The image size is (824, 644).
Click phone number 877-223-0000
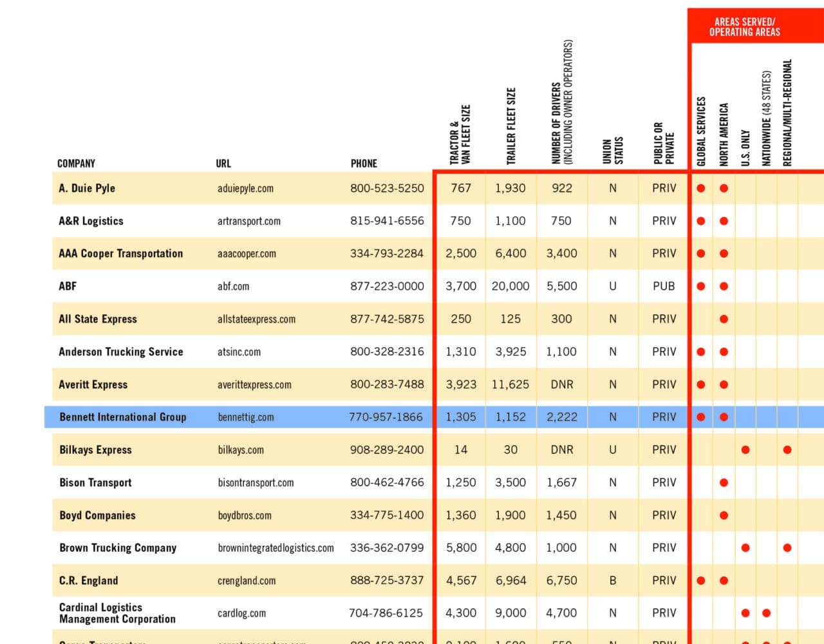point(387,286)
